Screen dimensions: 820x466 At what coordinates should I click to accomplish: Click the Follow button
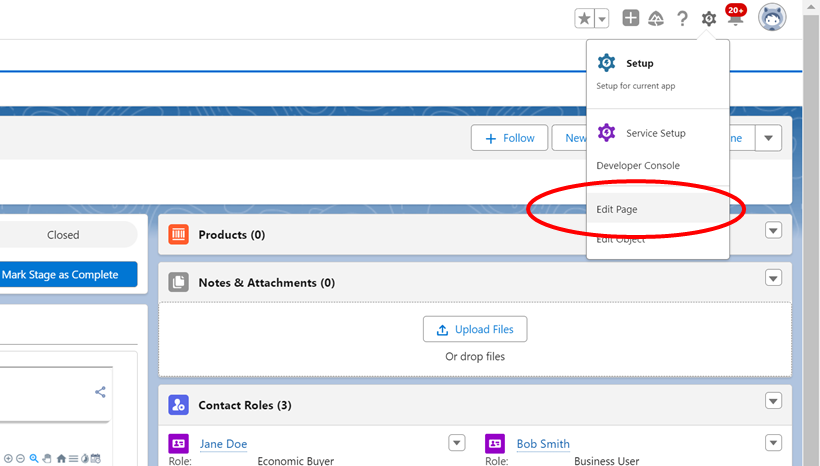point(509,138)
